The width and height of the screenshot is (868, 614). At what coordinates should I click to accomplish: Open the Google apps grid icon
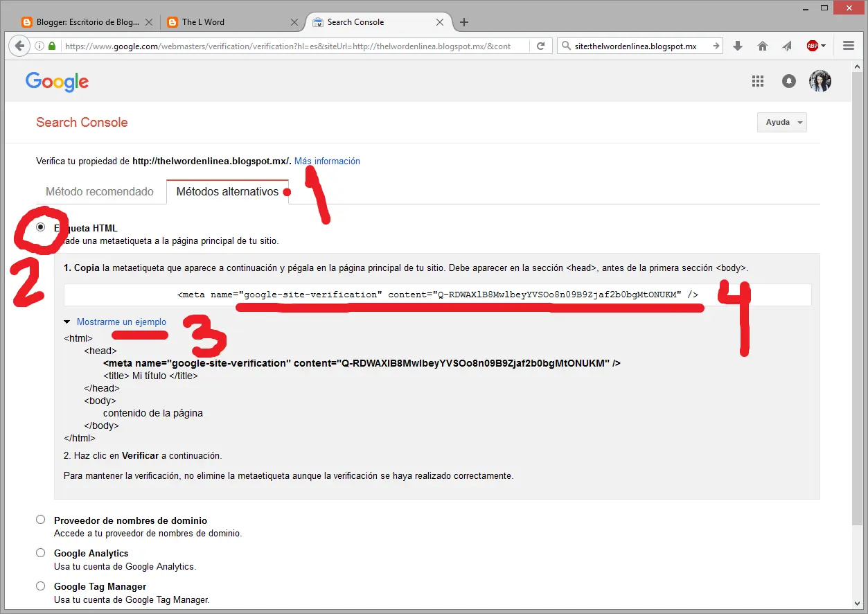click(x=757, y=81)
